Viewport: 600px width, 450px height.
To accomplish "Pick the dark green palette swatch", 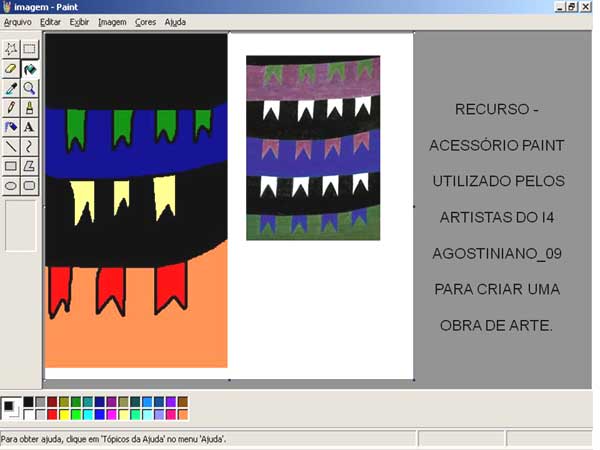I will 76,402.
